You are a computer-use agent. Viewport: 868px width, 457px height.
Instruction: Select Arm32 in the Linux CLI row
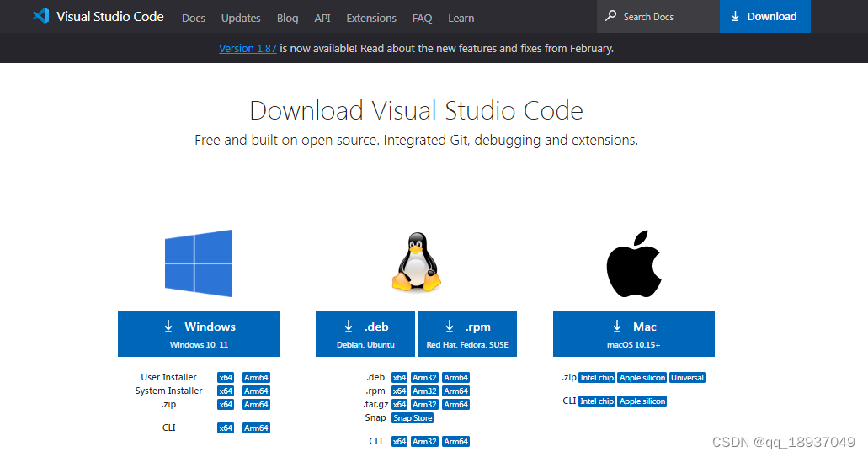pyautogui.click(x=424, y=442)
